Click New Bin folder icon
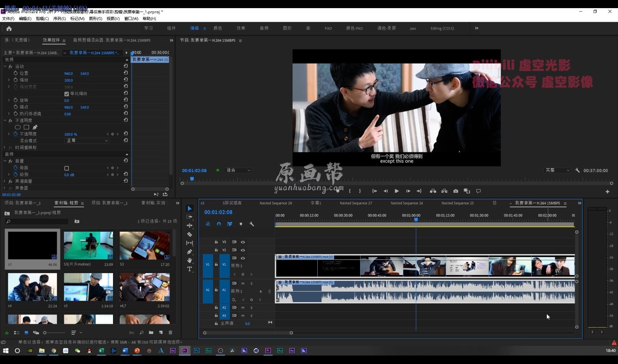This screenshot has height=364, width=618. (151, 333)
